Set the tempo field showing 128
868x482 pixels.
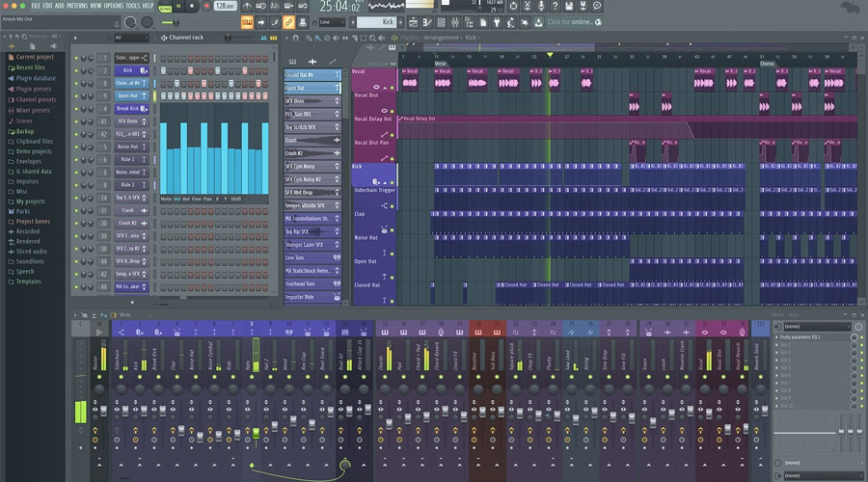click(223, 6)
